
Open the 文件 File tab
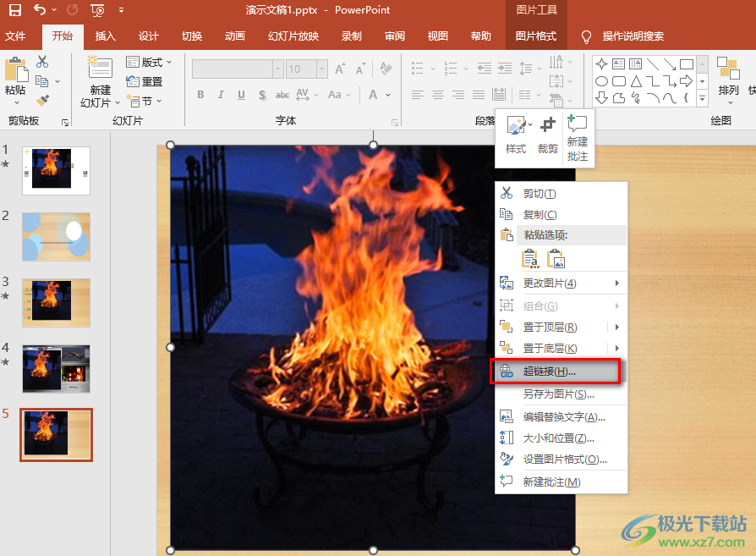tap(15, 36)
